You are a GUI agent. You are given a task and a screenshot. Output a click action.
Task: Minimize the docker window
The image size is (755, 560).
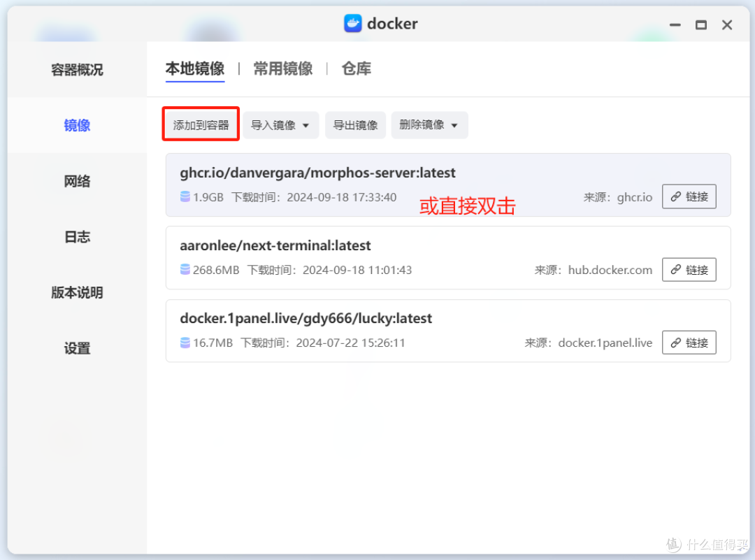pos(675,24)
